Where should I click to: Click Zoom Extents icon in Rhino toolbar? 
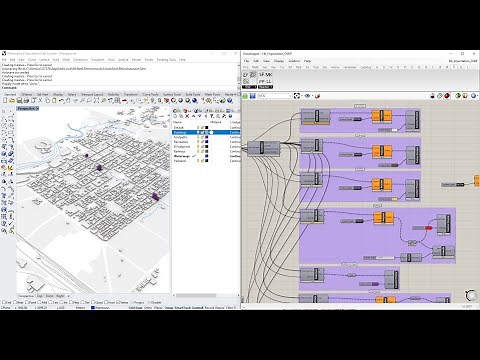coord(96,100)
